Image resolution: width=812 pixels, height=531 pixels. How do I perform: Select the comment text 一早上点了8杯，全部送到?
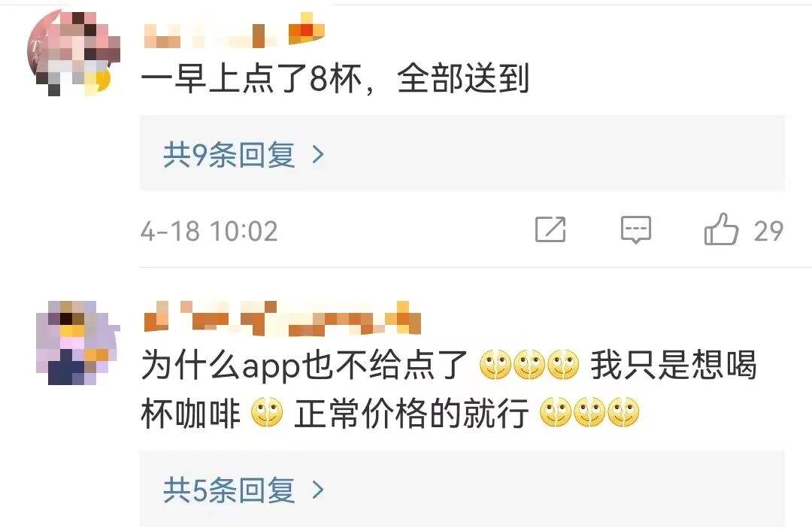pyautogui.click(x=335, y=79)
